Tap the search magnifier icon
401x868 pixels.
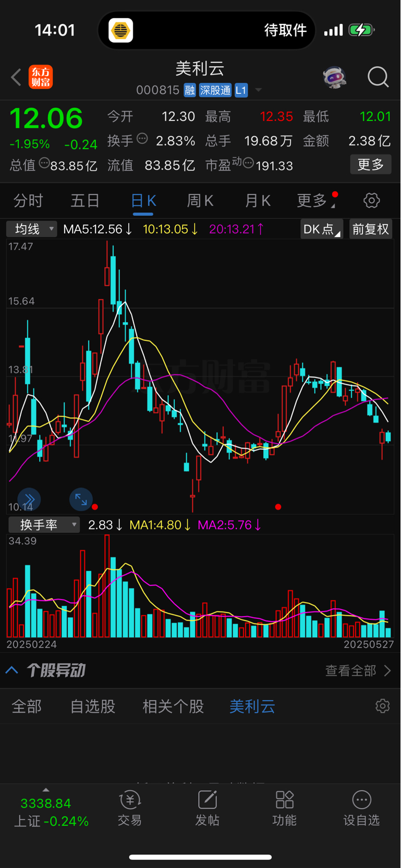378,77
